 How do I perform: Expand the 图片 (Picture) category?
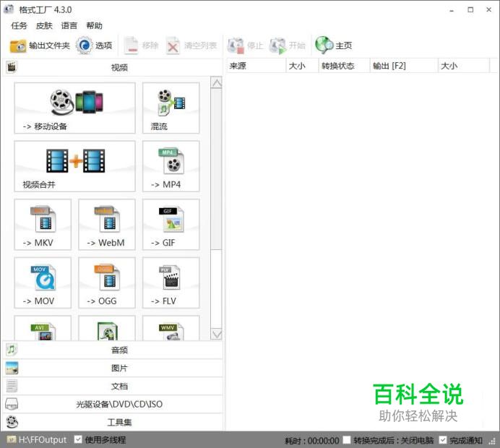click(113, 369)
